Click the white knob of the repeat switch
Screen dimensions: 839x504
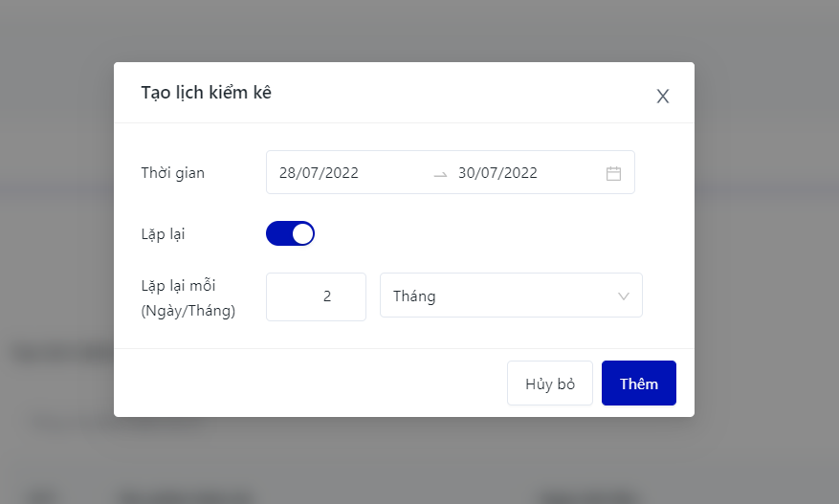click(302, 233)
